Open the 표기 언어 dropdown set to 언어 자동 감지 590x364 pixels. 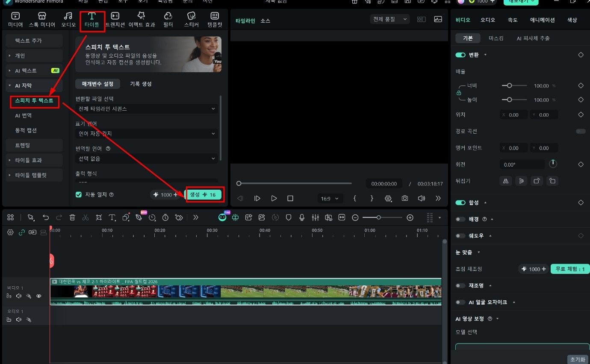(147, 134)
